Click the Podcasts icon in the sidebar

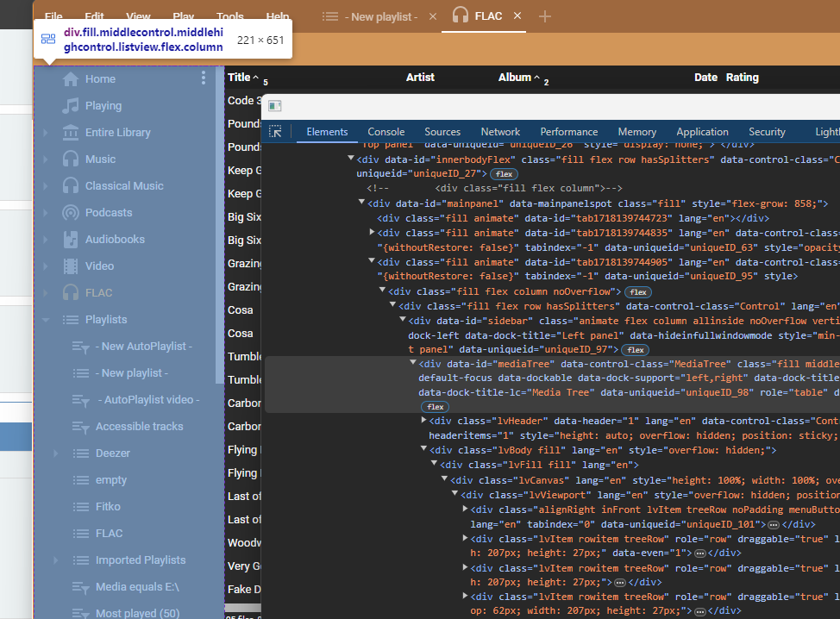[x=71, y=213]
